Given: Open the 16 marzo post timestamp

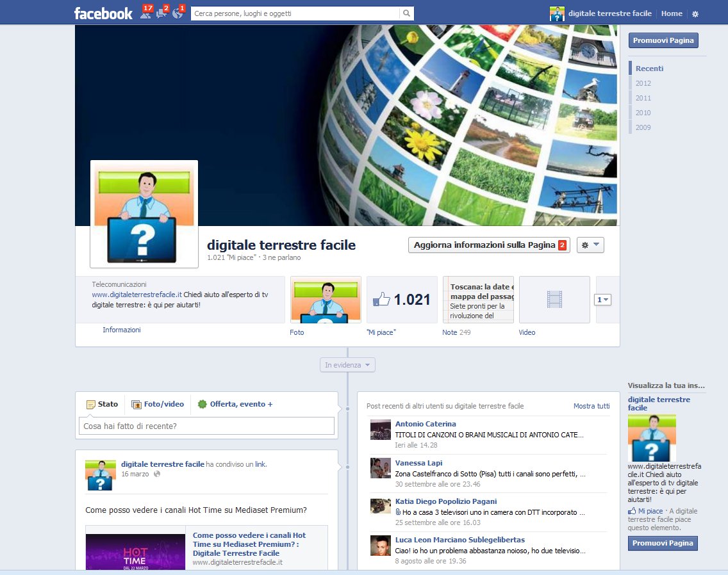Looking at the screenshot, I should click(135, 474).
